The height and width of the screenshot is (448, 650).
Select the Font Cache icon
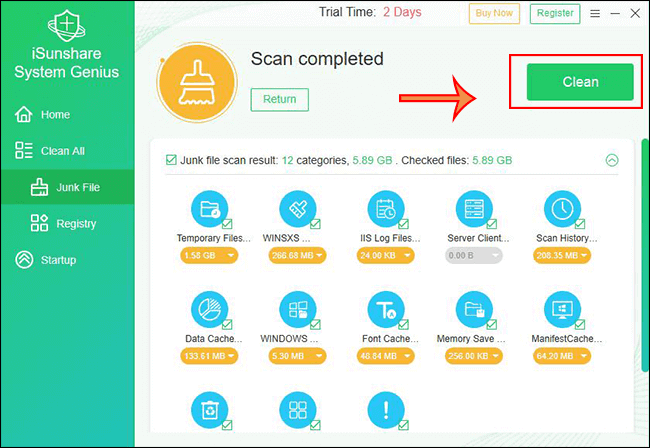(x=386, y=309)
